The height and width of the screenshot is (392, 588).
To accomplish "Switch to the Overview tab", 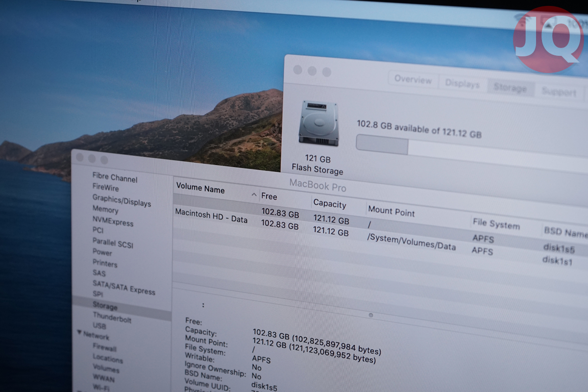I will click(x=413, y=79).
